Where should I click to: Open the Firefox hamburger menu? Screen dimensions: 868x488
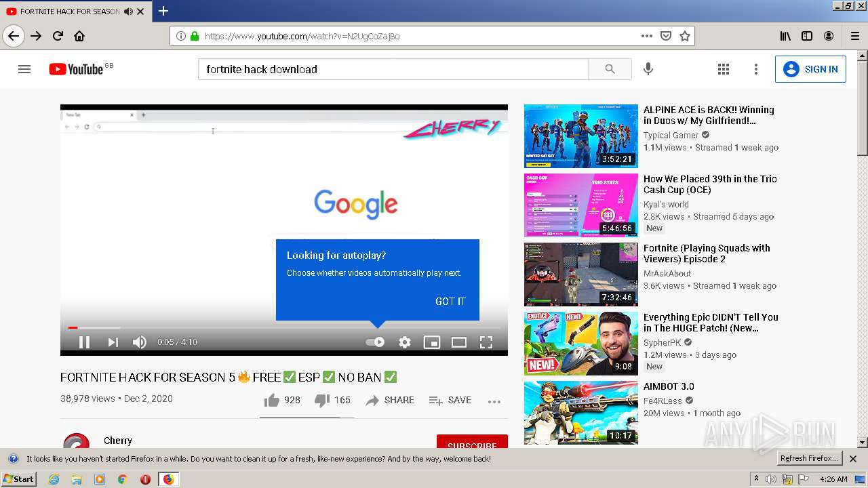point(854,36)
